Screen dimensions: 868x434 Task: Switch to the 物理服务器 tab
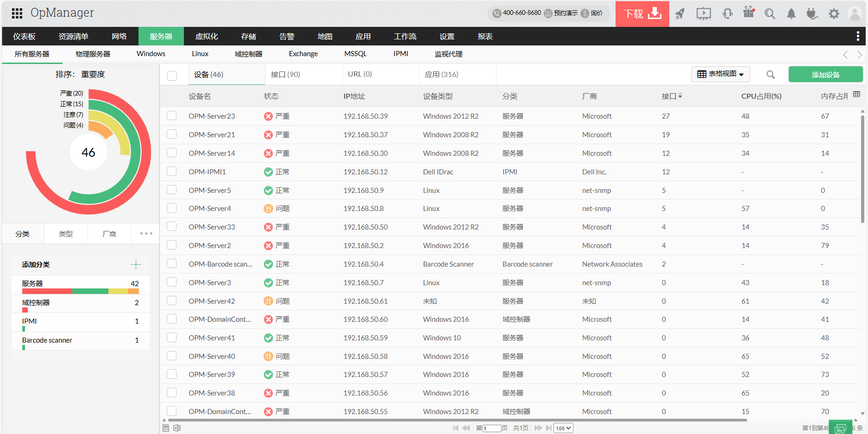93,54
